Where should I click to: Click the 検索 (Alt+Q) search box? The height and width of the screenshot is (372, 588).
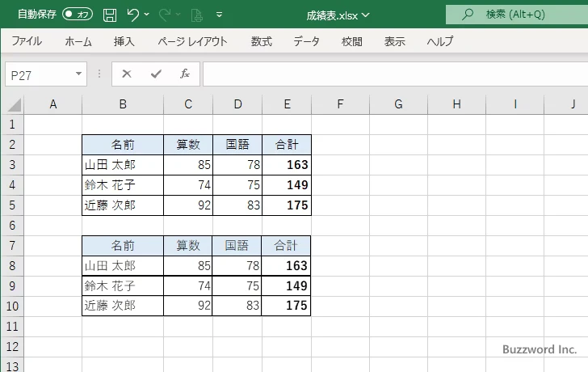point(517,15)
